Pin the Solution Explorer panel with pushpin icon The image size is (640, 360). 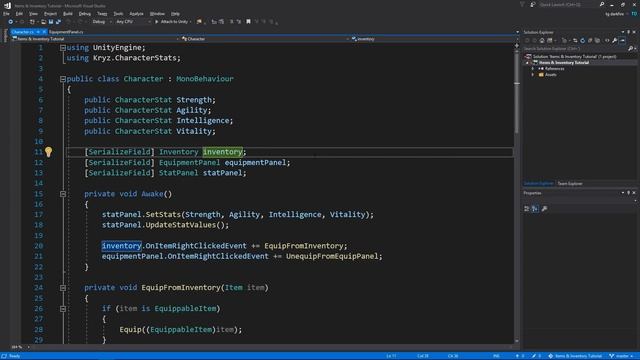click(x=629, y=32)
